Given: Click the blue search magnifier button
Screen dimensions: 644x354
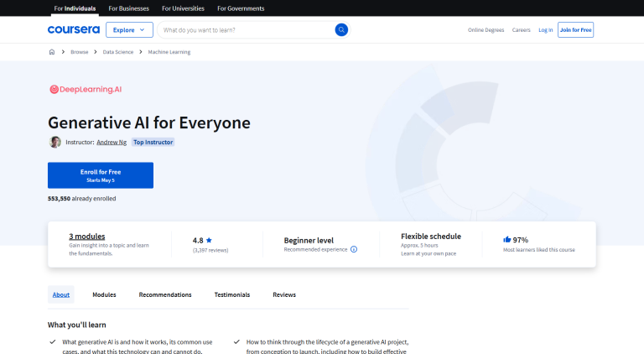Looking at the screenshot, I should click(341, 29).
